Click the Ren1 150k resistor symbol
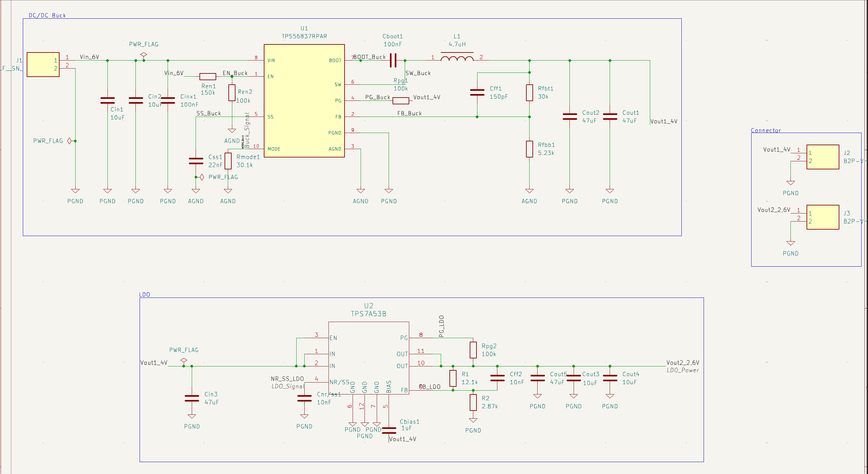Viewport: 868px width, 474px height. 208,77
